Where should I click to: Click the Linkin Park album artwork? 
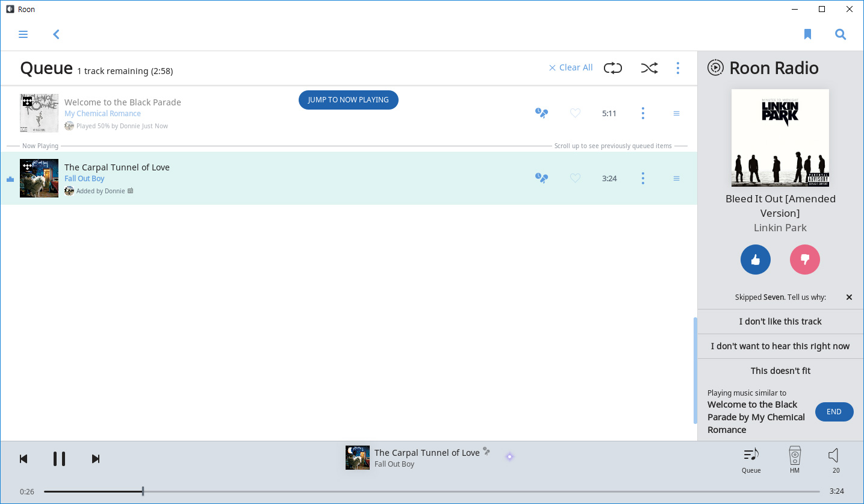pos(780,138)
